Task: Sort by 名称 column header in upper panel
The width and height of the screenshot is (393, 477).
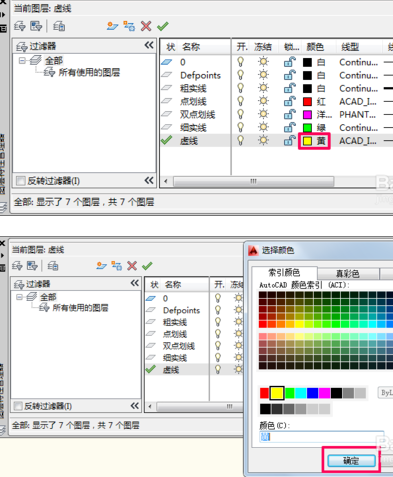Action: coord(191,47)
